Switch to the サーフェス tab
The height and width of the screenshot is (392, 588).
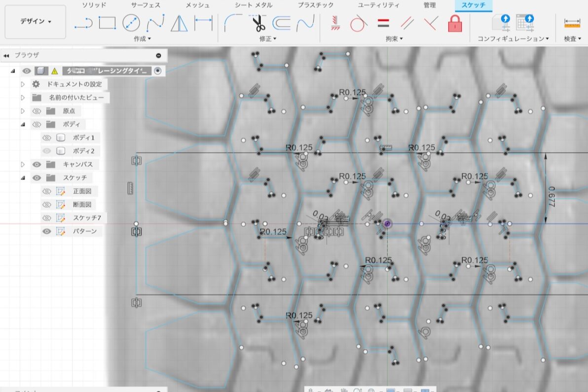pos(146,5)
